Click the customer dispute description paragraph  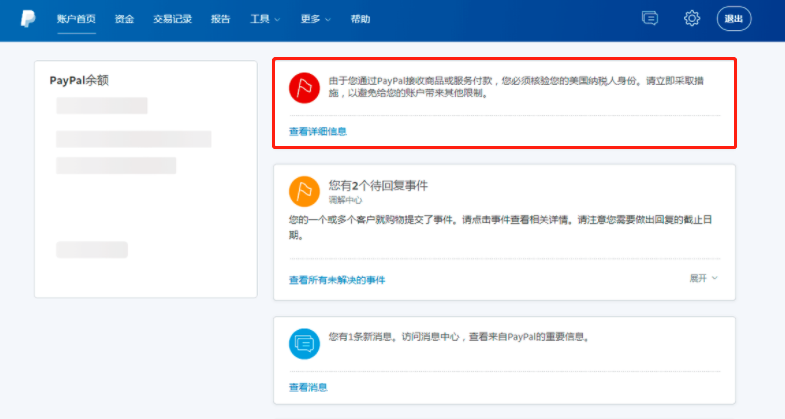[x=501, y=227]
